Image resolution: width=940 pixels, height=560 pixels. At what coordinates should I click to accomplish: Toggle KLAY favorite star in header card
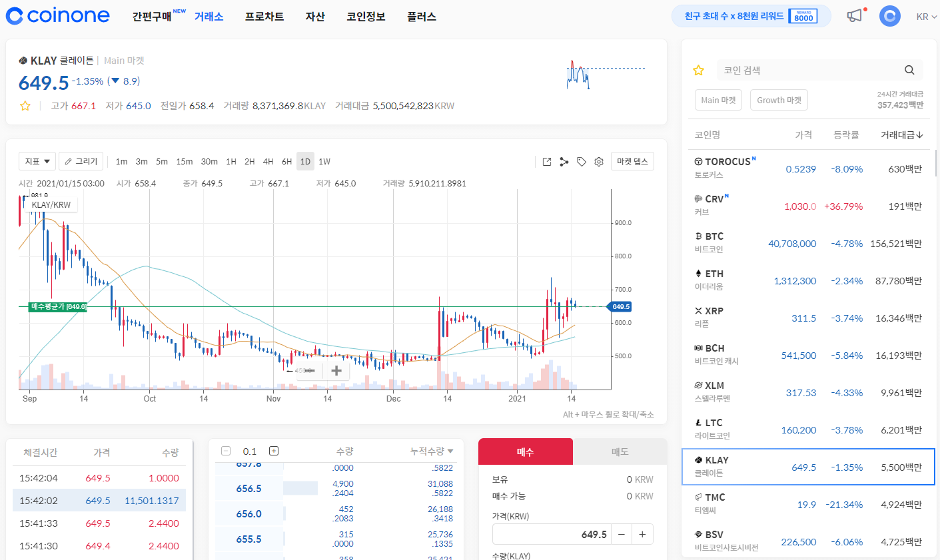point(25,106)
